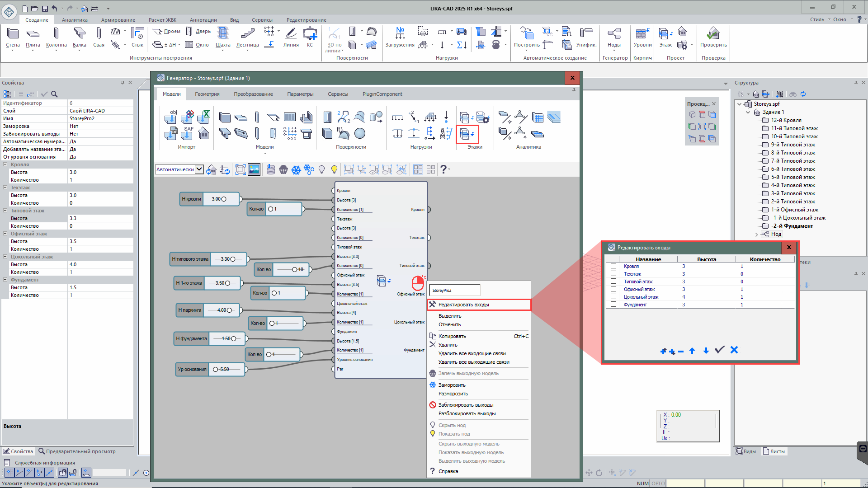Viewport: 868px width, 488px height.
Task: Expand the Нод tree item
Action: 756,234
